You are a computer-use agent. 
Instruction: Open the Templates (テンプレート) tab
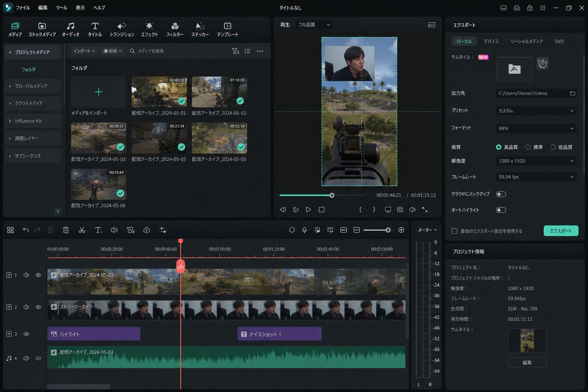coord(228,29)
